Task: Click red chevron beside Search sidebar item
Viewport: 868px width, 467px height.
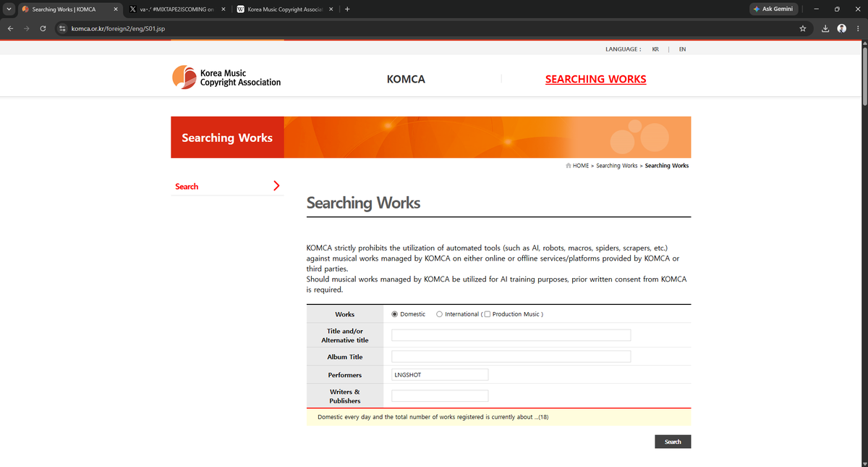Action: click(x=276, y=186)
